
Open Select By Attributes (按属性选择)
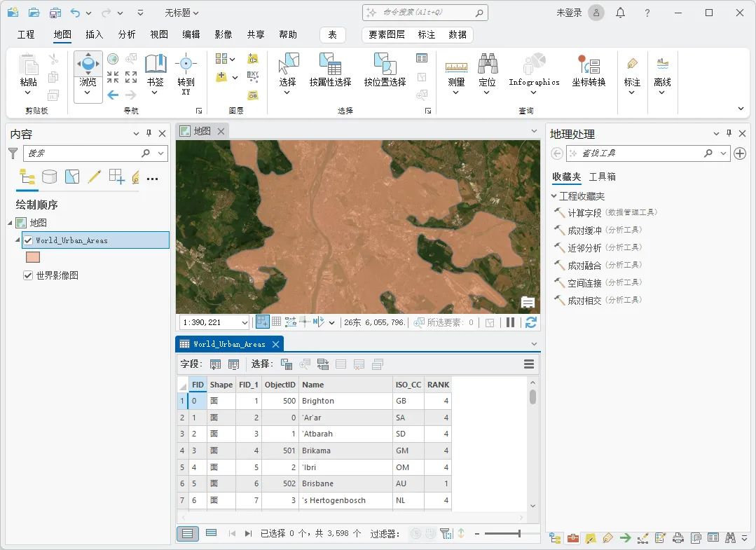pyautogui.click(x=330, y=70)
